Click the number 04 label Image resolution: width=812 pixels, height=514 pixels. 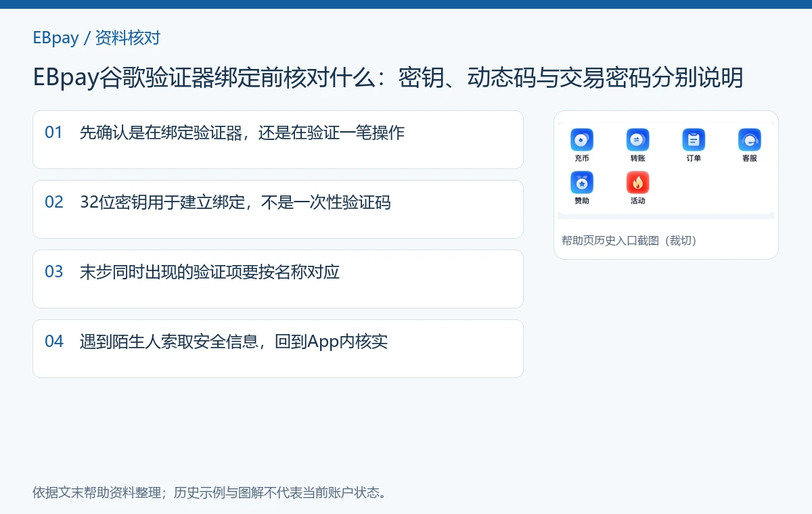point(53,342)
